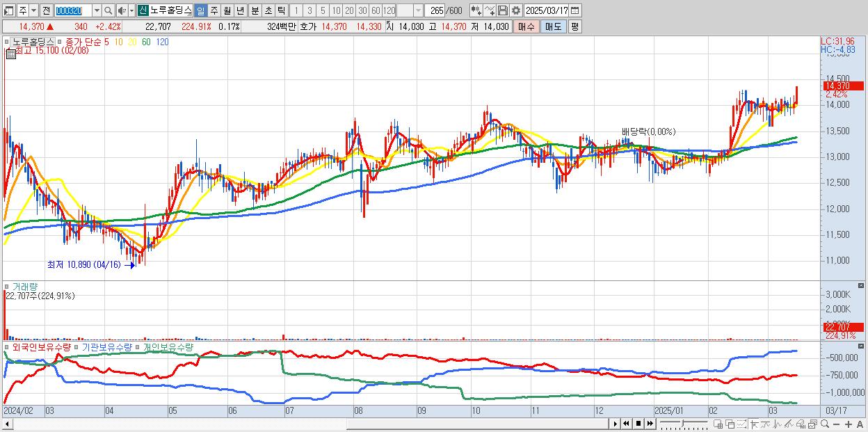This screenshot has height=432, width=868.
Task: Toggle the 외국인보유수량 legend marker
Action: point(8,346)
